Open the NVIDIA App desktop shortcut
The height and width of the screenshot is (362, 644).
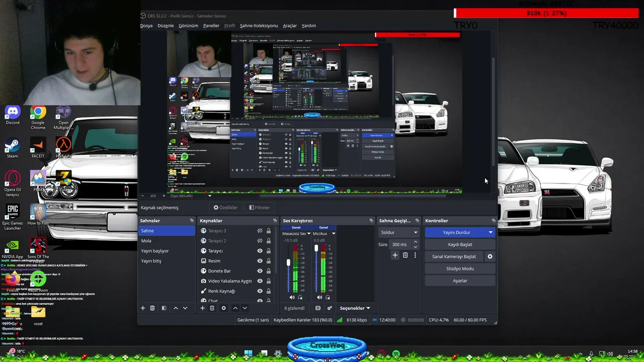click(13, 250)
